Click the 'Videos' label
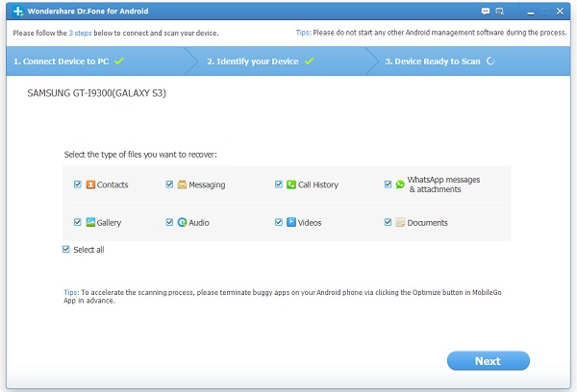 pos(310,223)
